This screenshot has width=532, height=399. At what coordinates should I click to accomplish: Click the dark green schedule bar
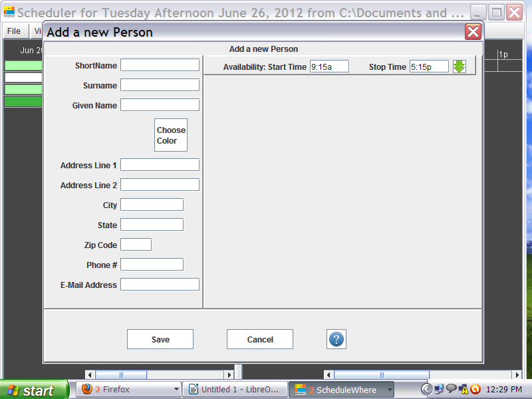point(23,102)
